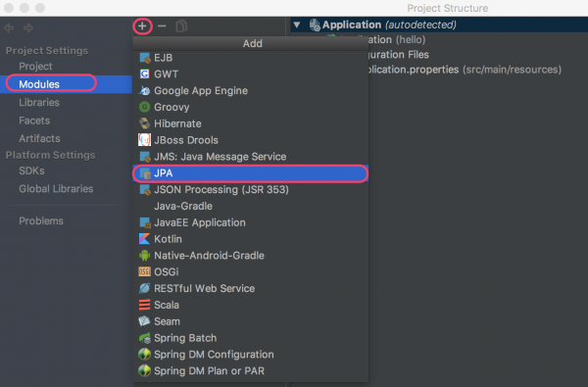The height and width of the screenshot is (387, 588).
Task: Click the Spring Batch icon
Action: (145, 338)
